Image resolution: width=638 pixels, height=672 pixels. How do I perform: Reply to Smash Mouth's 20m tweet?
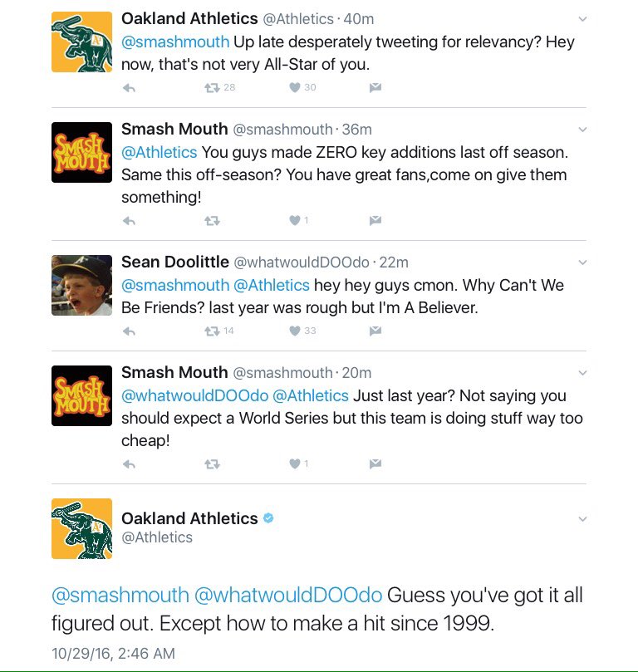pos(129,464)
